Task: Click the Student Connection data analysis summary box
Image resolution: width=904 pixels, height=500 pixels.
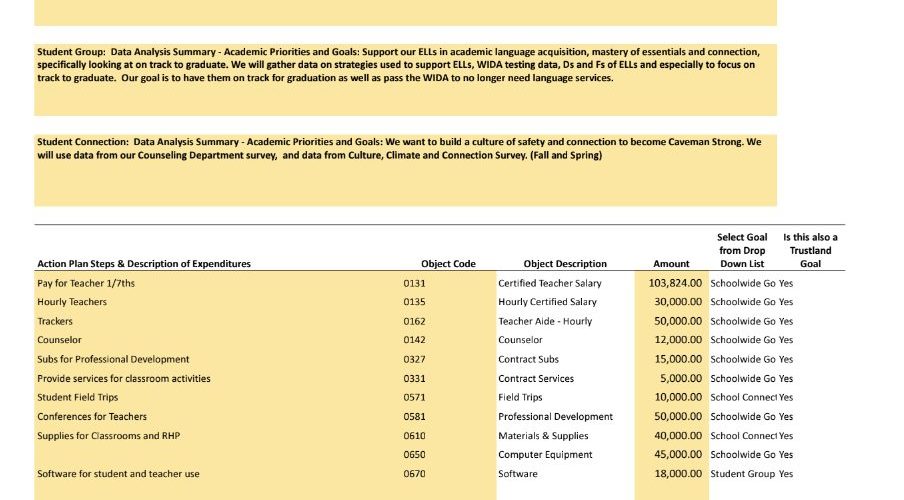Action: 405,170
